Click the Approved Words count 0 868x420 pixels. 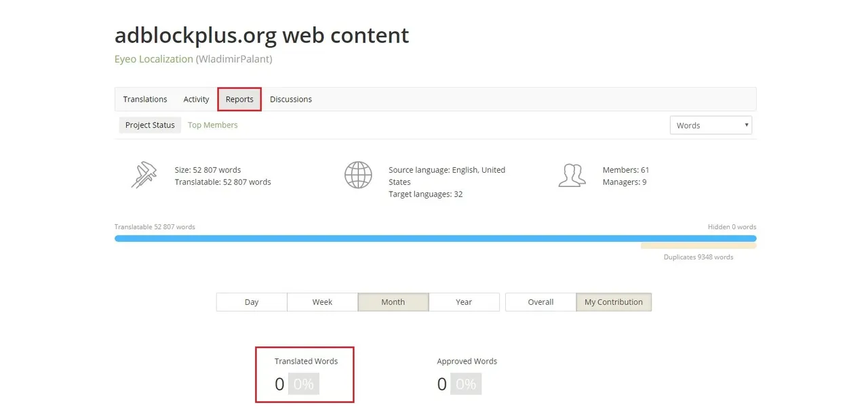coord(442,384)
